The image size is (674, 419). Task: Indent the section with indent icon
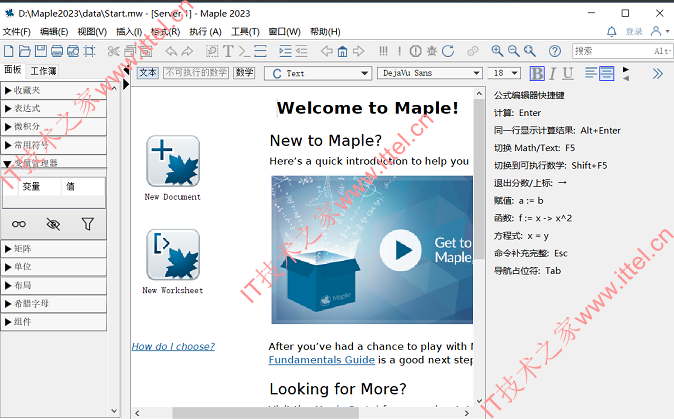[x=285, y=51]
